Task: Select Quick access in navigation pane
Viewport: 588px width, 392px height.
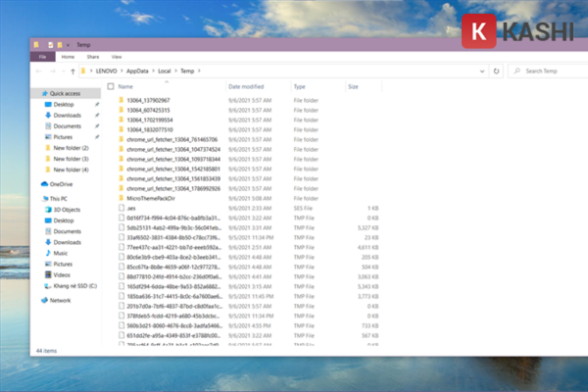Action: click(66, 93)
